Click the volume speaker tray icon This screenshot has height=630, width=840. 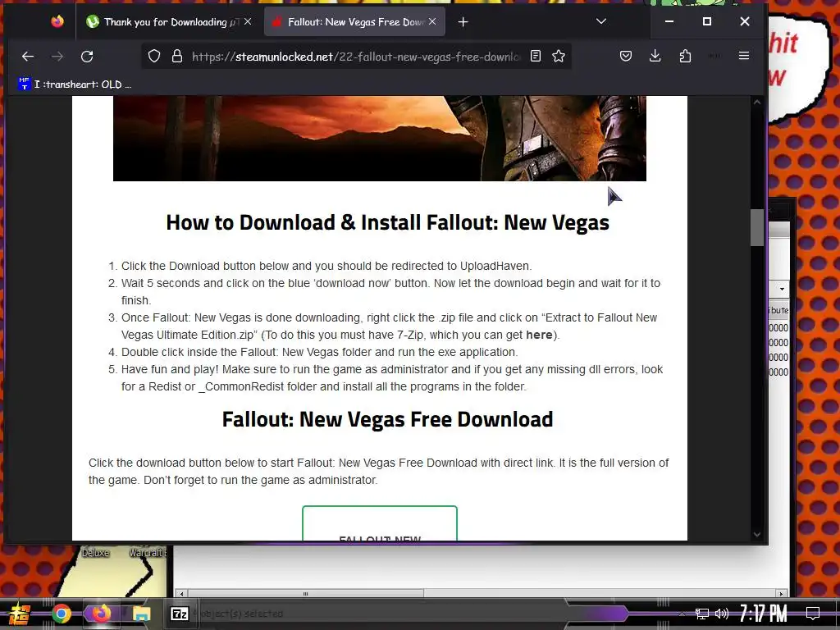click(722, 614)
